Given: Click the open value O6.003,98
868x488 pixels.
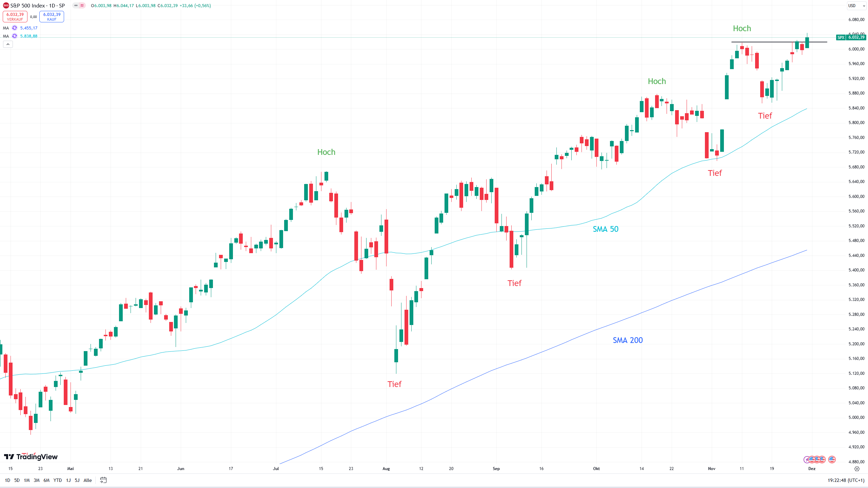Looking at the screenshot, I should [x=101, y=6].
